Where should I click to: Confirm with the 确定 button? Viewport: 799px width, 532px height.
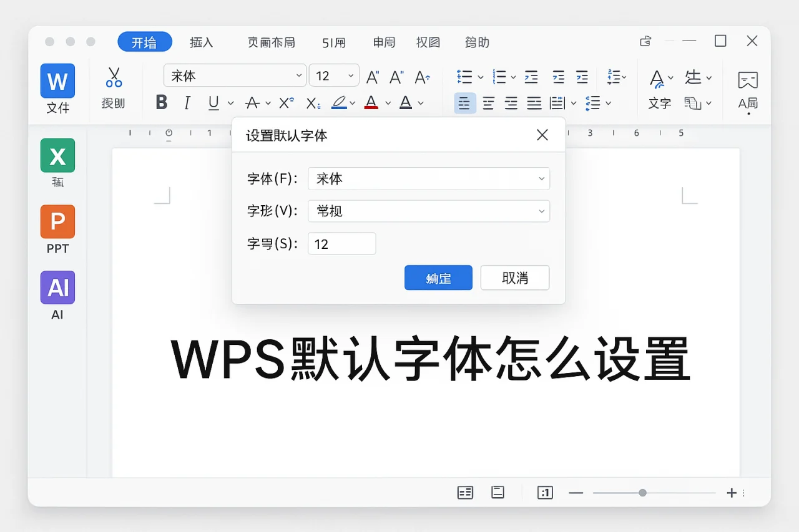(438, 278)
